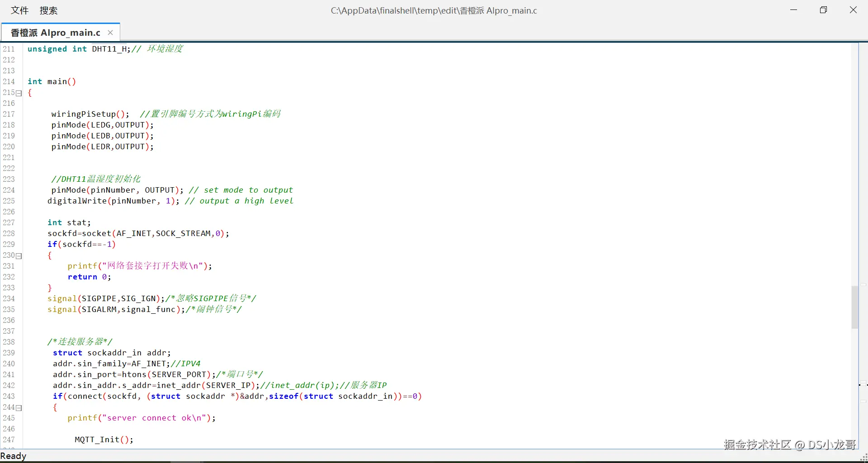The height and width of the screenshot is (463, 868).
Task: Click the printf '网络套接字打开失败' line
Action: [x=140, y=266]
